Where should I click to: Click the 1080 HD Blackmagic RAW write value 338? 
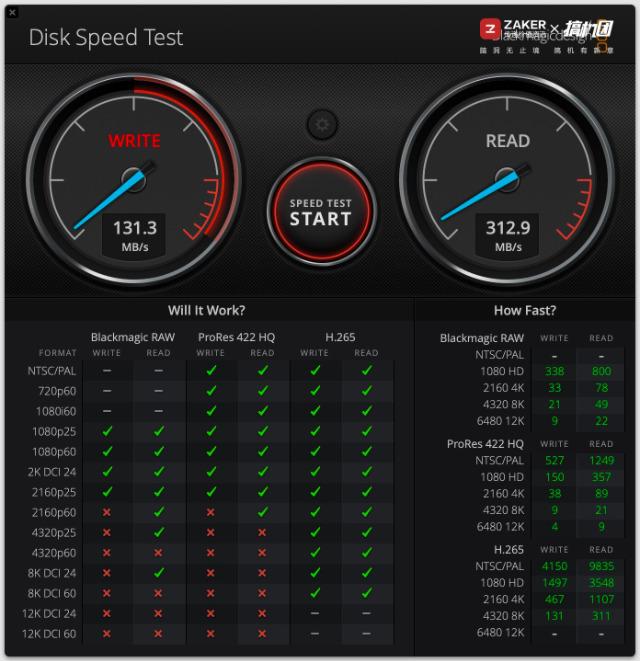[x=554, y=371]
